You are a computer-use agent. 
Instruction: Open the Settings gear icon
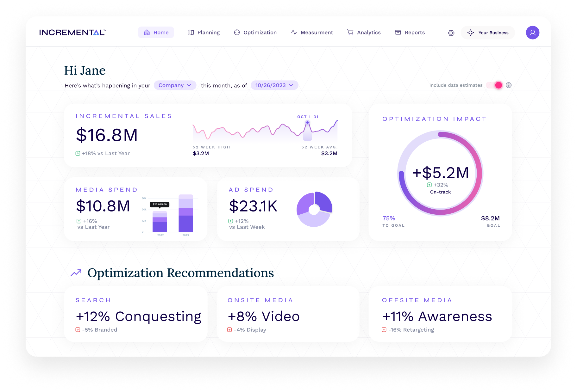click(451, 33)
